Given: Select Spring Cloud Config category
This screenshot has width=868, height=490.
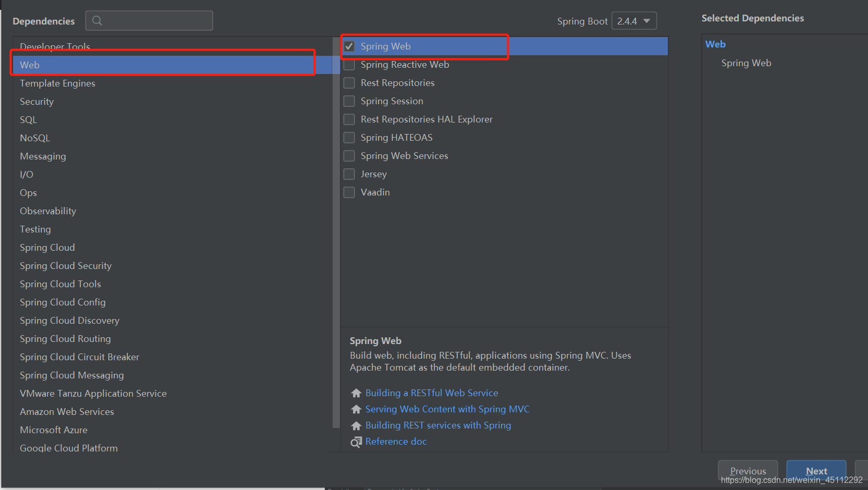Looking at the screenshot, I should click(x=173, y=302).
